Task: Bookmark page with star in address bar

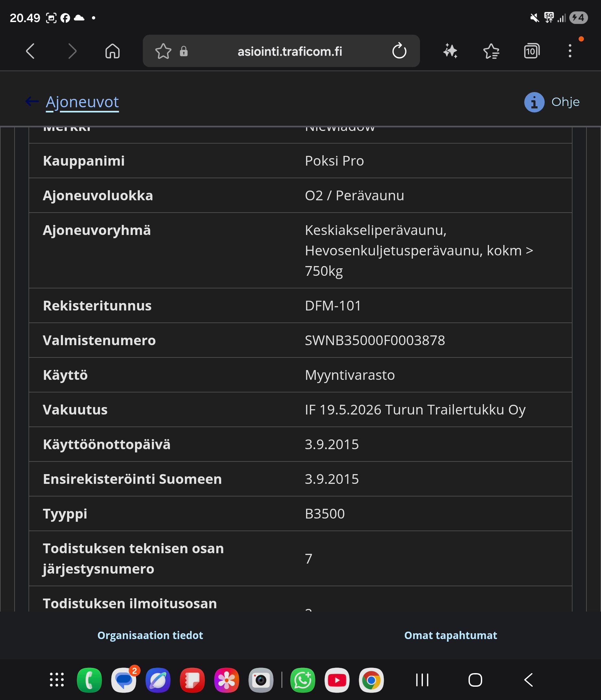Action: [163, 51]
